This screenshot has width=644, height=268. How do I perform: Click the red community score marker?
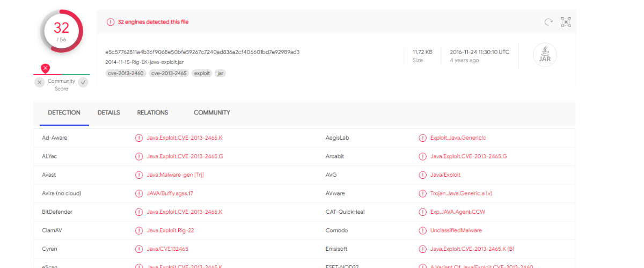tap(46, 68)
